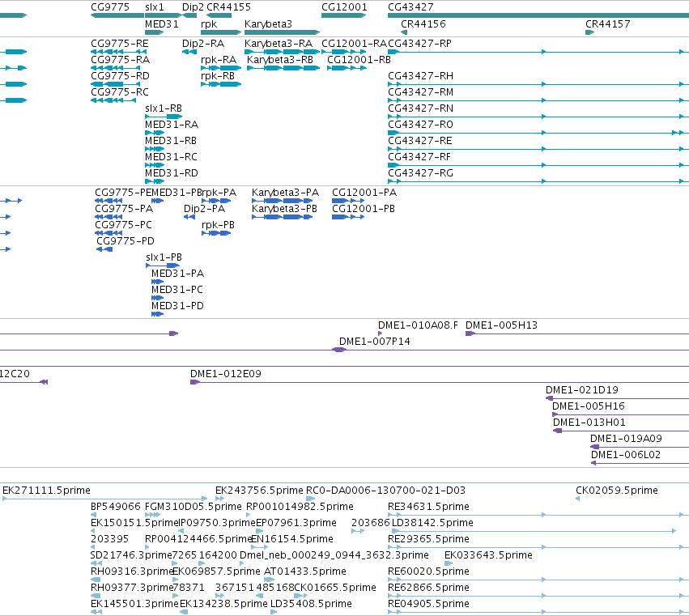This screenshot has width=689, height=616.
Task: Click transcript CG43427-RO
Action: [538, 133]
